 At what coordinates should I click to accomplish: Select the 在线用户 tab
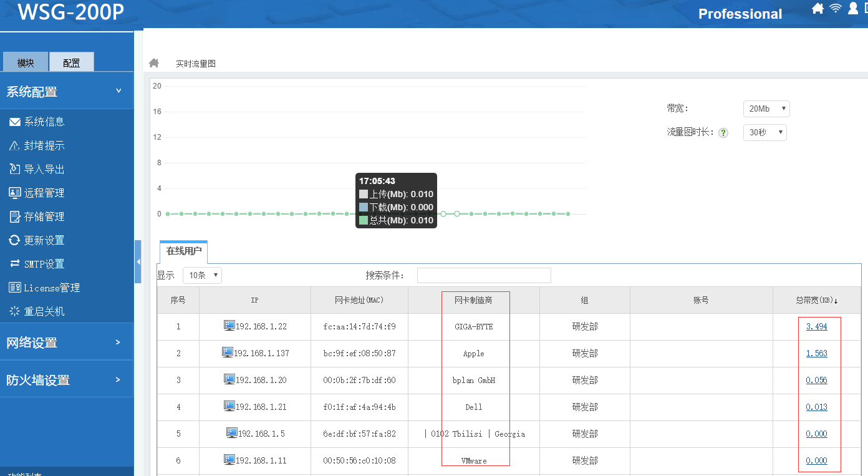(x=183, y=251)
